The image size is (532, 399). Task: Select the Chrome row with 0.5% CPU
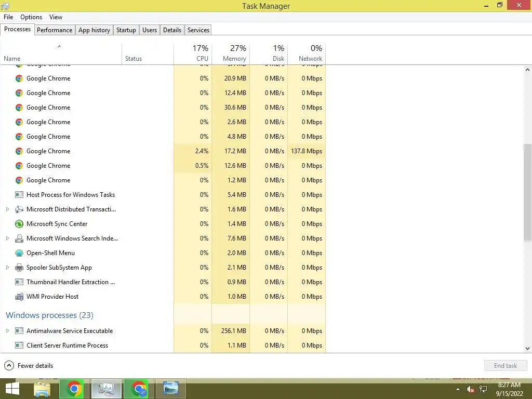163,166
